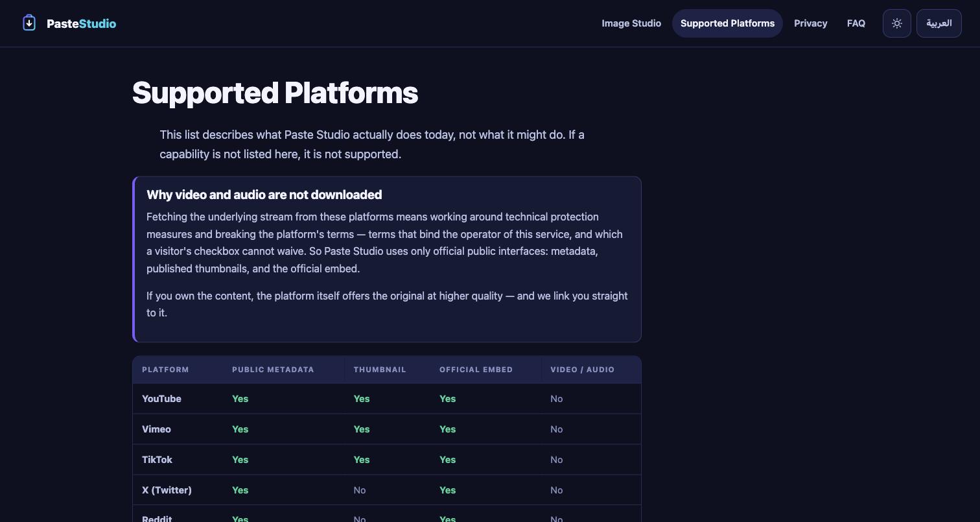Click the paragraph starting 'Fetching the underlying stream'
The image size is (980, 522).
(386, 243)
